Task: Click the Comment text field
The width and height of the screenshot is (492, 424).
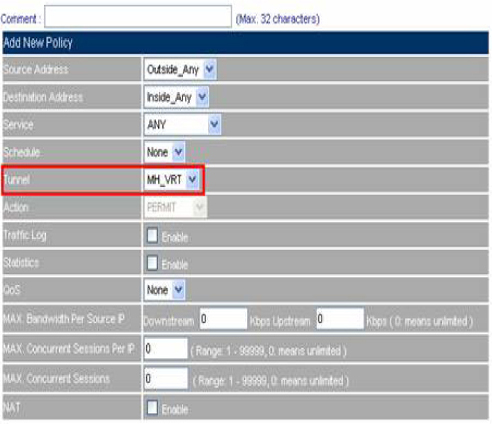Action: 138,16
